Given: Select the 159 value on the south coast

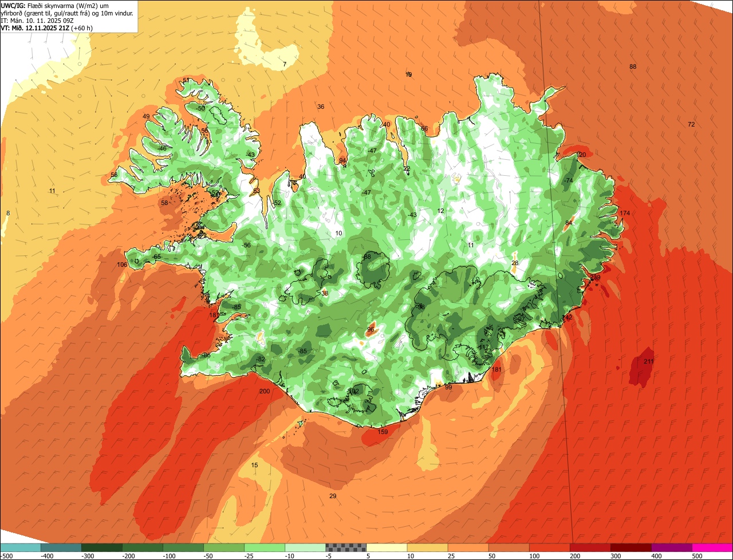Looking at the screenshot, I should click(383, 432).
